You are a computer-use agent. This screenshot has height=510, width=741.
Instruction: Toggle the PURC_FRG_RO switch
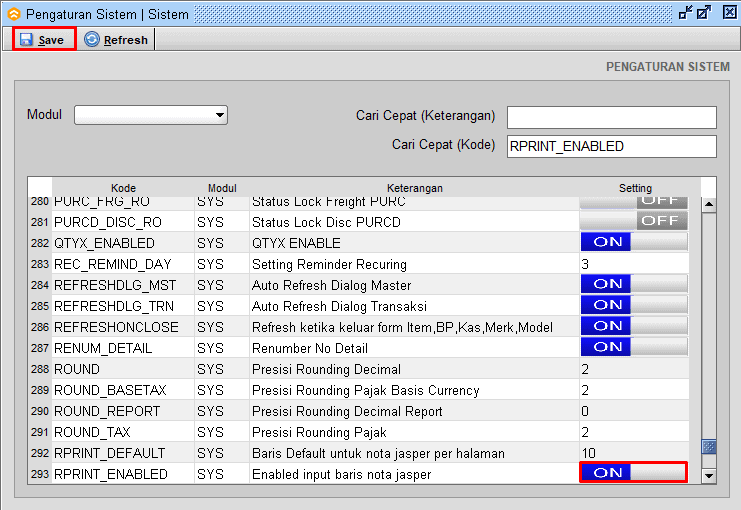coord(634,202)
